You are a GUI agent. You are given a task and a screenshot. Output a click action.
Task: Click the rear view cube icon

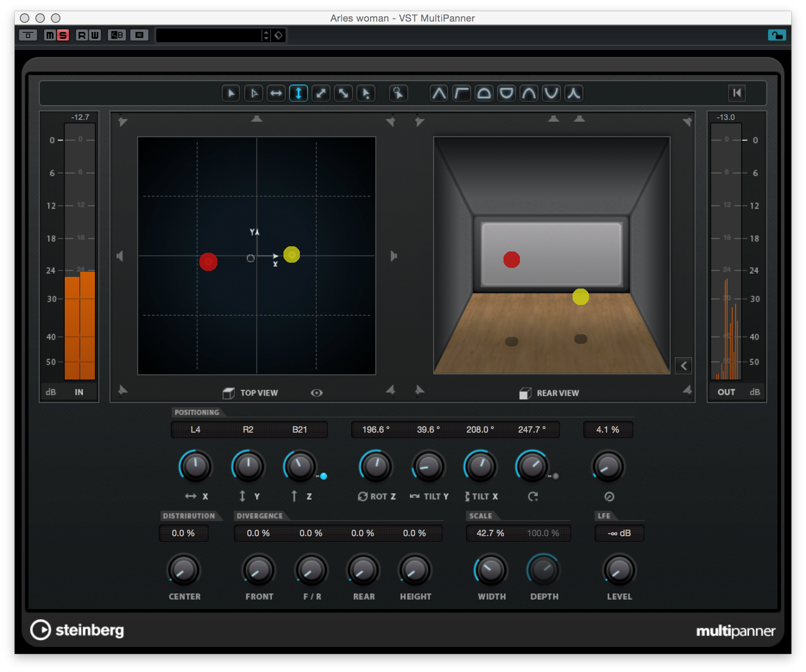coord(525,393)
